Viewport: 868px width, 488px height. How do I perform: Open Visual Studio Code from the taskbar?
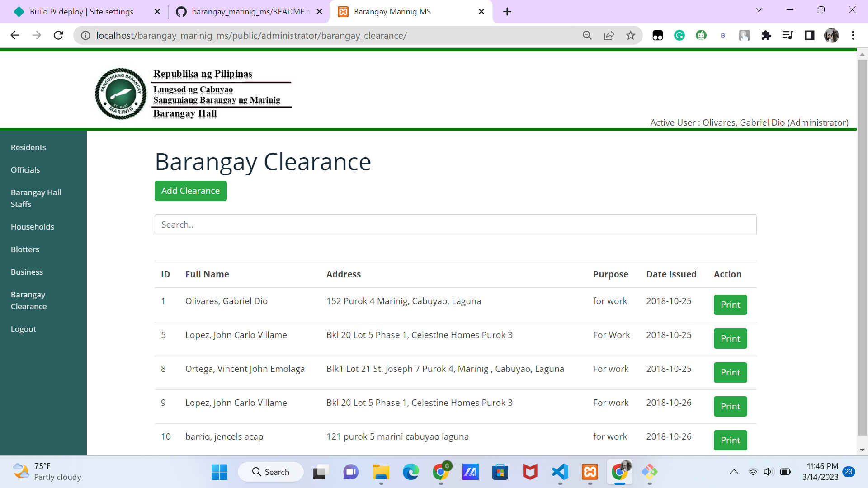[560, 472]
